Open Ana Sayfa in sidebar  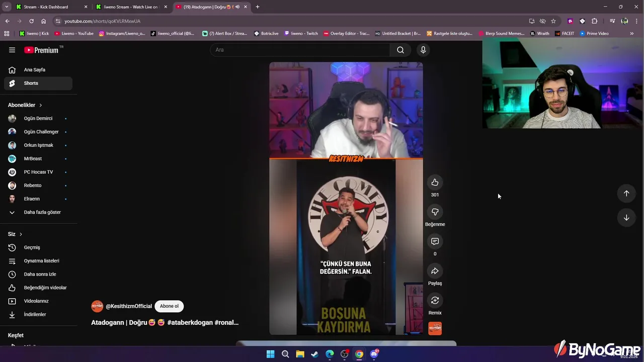coord(38,70)
